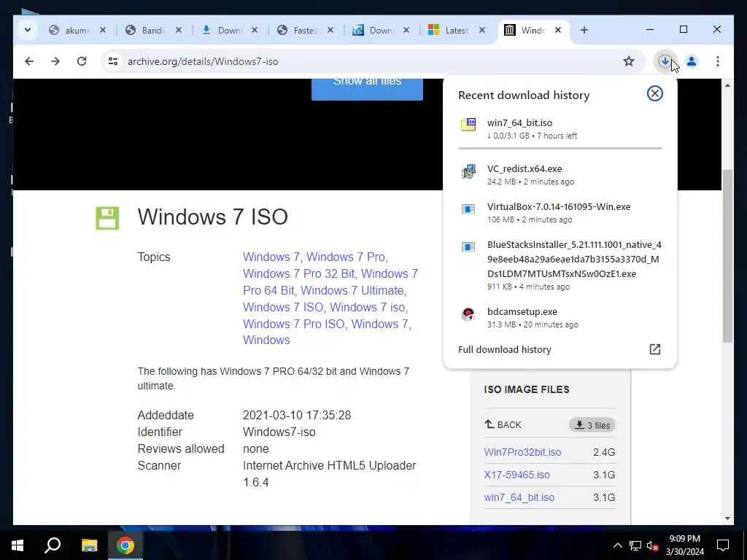Image resolution: width=747 pixels, height=560 pixels.
Task: Open the Windows 7 Pro 32 Bit topic link
Action: pos(298,274)
